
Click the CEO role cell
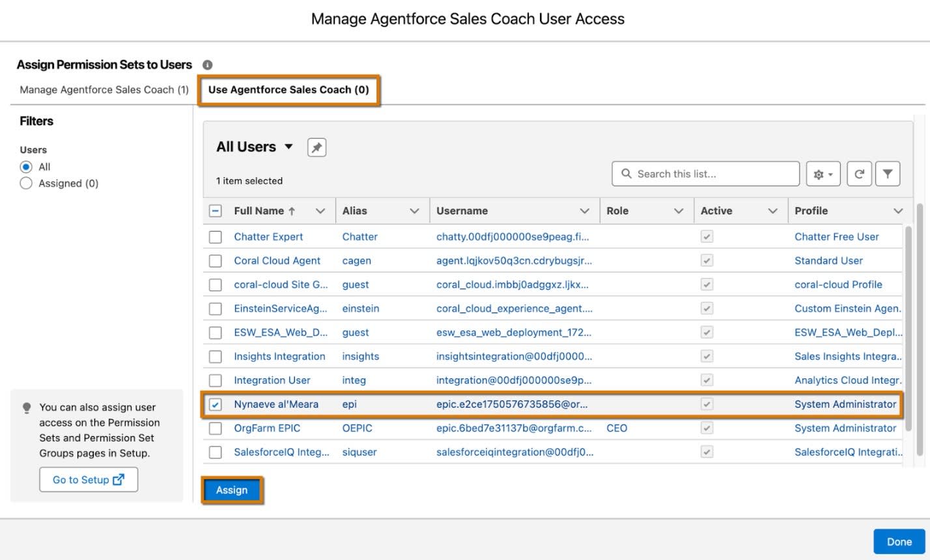[x=617, y=428]
